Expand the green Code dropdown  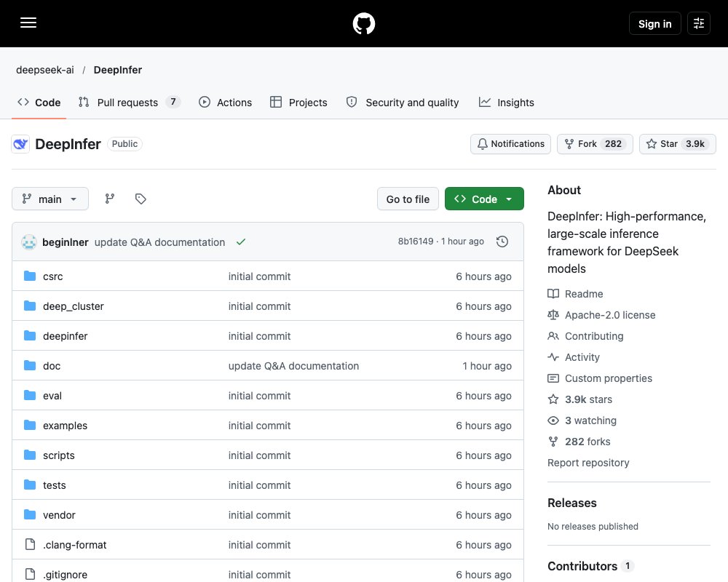[x=484, y=199]
